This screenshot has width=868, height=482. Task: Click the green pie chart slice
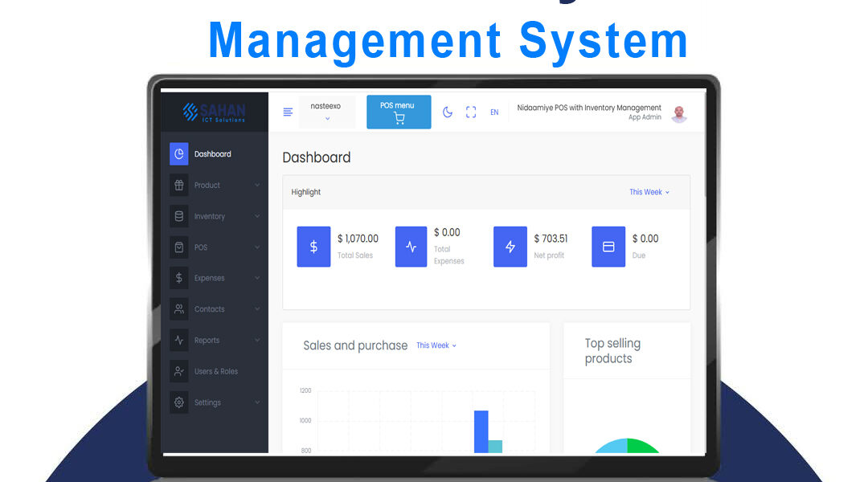tap(641, 447)
